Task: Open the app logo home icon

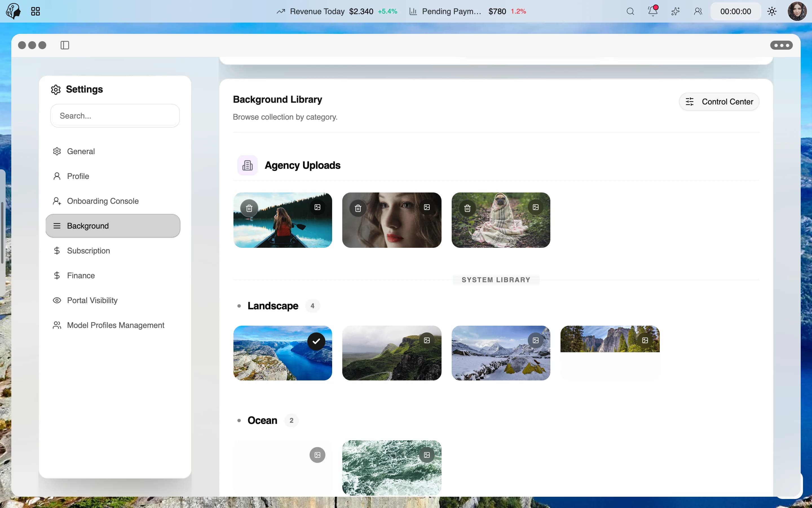Action: pyautogui.click(x=14, y=11)
